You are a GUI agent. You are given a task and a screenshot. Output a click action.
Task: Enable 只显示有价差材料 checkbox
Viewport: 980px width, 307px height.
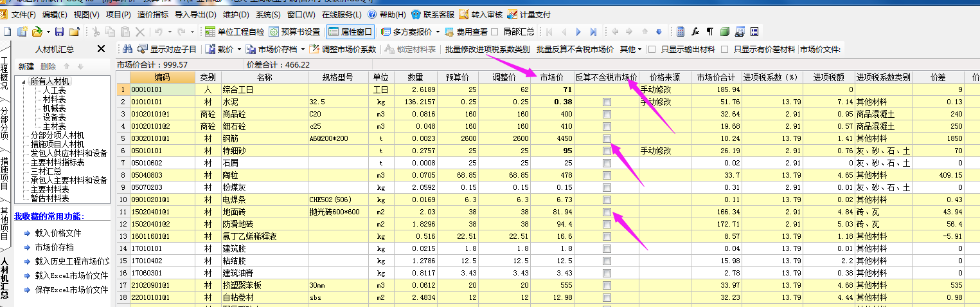(725, 50)
